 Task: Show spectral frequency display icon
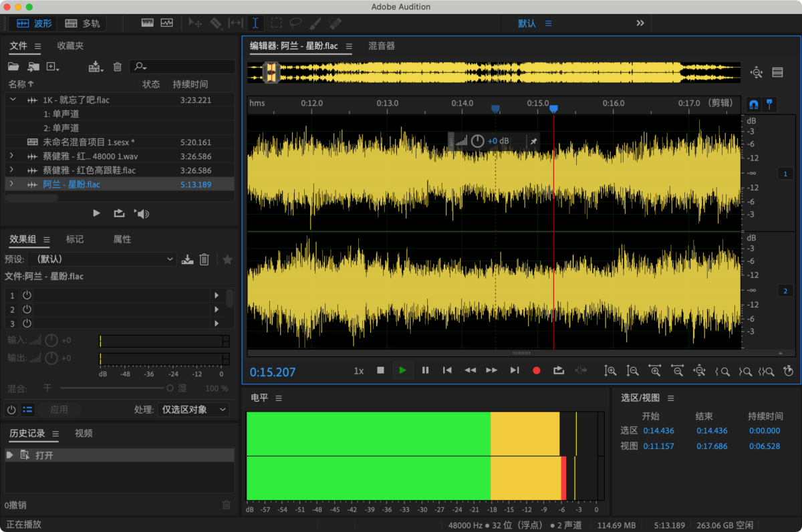point(148,23)
